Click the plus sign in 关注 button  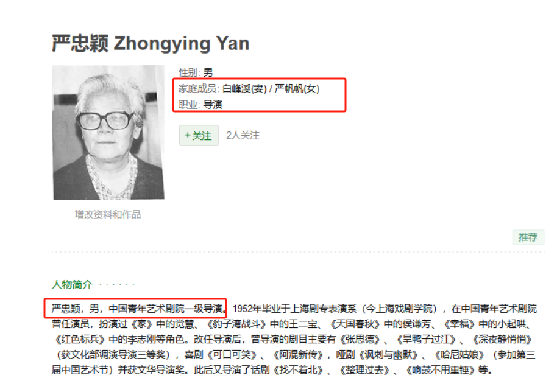(188, 135)
